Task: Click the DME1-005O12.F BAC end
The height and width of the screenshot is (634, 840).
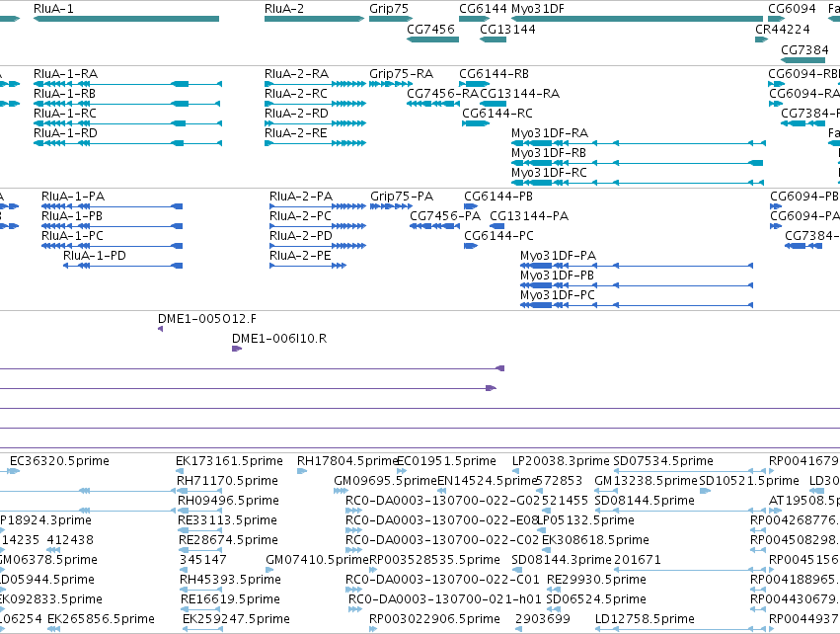Action: pos(160,329)
